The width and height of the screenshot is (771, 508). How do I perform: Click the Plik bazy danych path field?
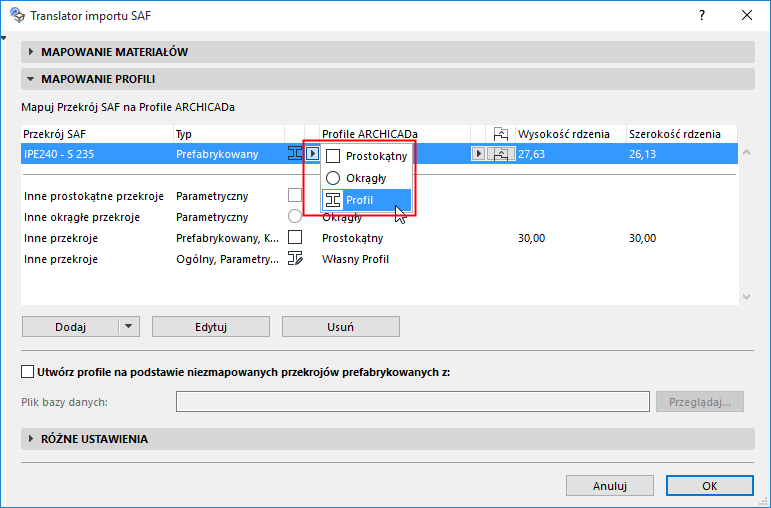(413, 402)
